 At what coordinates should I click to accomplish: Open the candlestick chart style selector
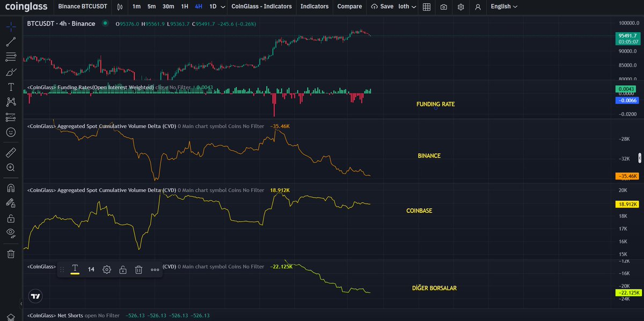pos(120,7)
